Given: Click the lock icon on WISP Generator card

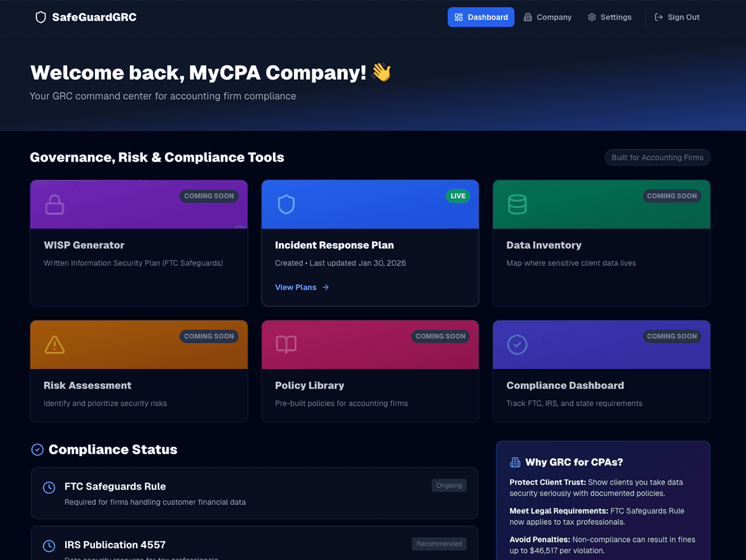Looking at the screenshot, I should click(54, 204).
